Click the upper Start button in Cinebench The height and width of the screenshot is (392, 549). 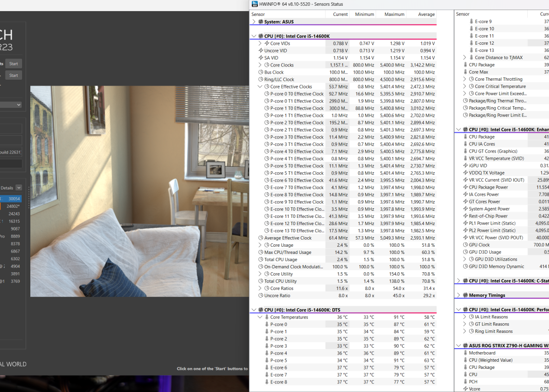[x=13, y=63]
